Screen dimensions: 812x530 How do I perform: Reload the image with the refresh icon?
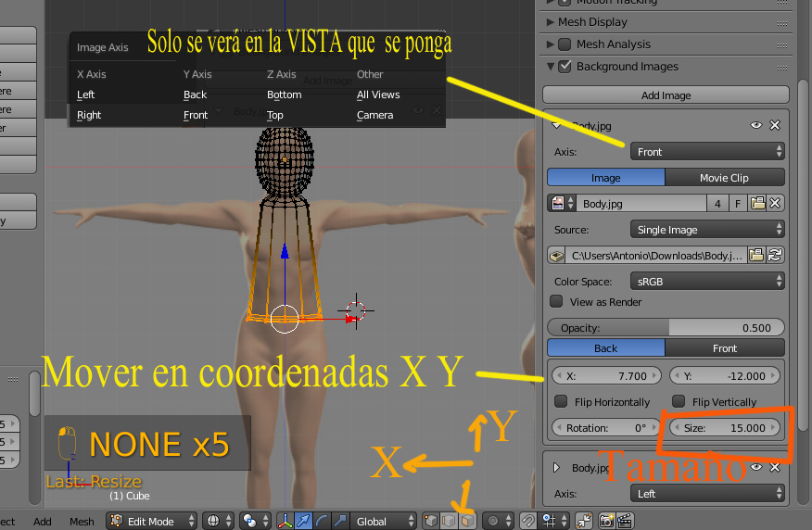tap(775, 255)
